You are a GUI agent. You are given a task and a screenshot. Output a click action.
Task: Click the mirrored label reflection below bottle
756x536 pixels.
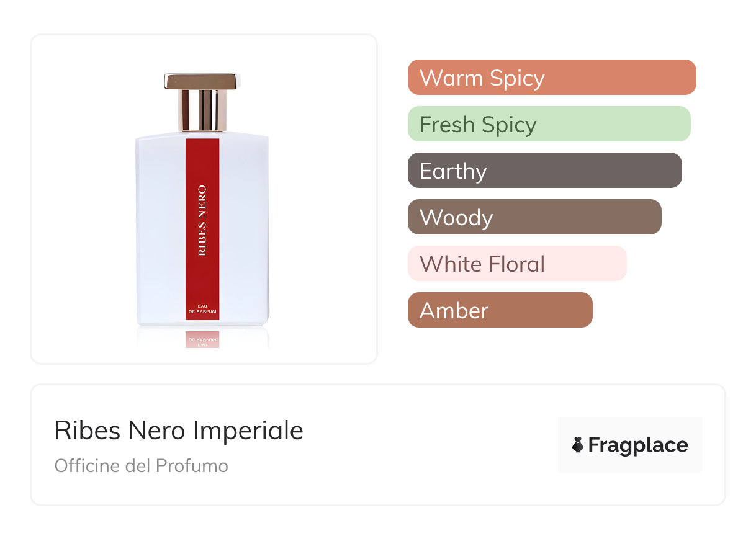point(202,339)
